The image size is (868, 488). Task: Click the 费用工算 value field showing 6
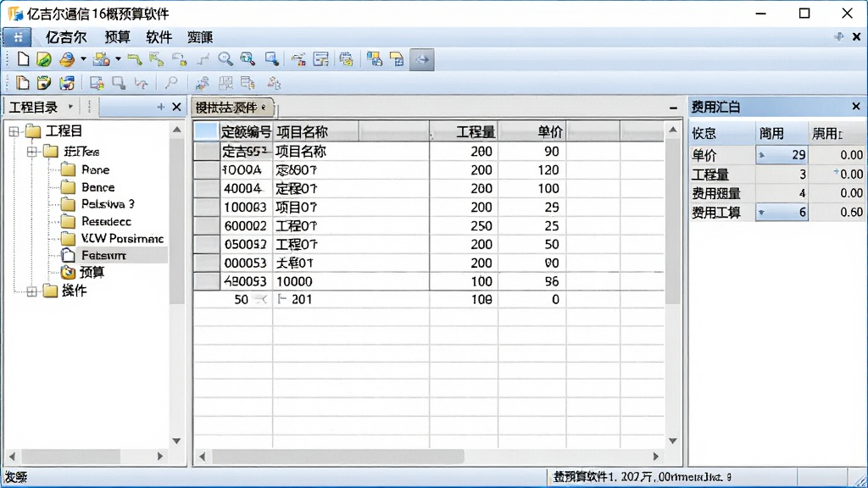point(782,212)
